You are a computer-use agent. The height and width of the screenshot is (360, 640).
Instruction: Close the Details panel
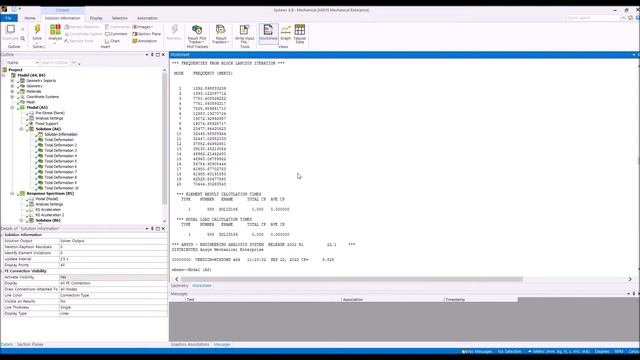tap(163, 229)
